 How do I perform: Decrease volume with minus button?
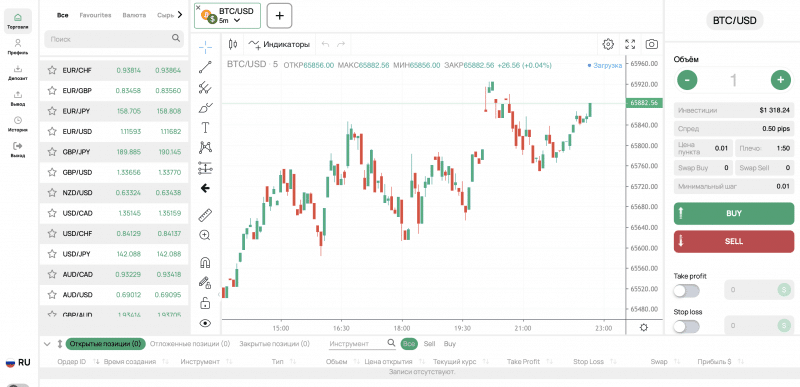687,80
